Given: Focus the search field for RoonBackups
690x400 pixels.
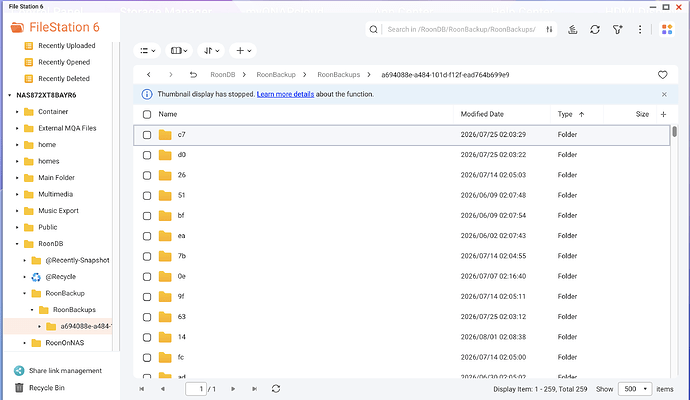Looking at the screenshot, I should click(462, 29).
